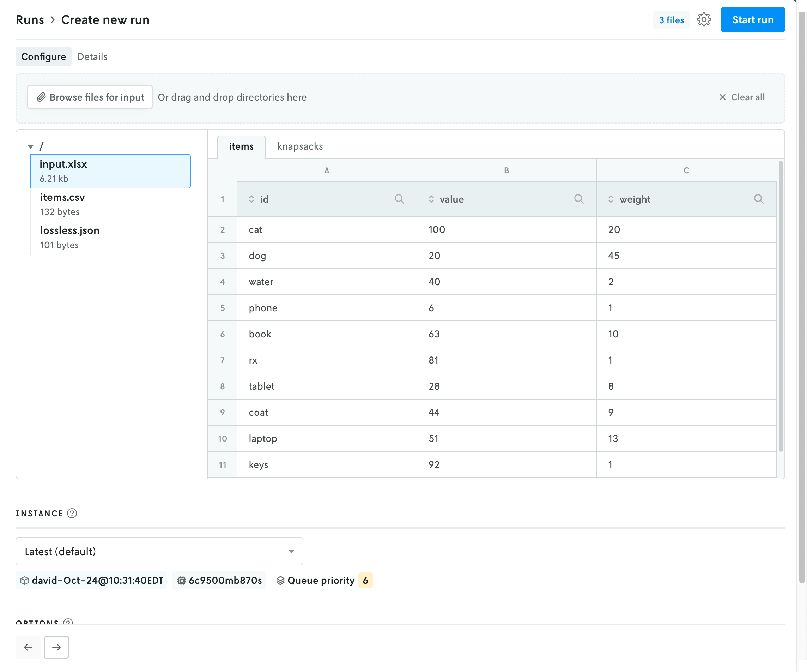
Task: Navigate forward using the right arrow button
Action: tap(56, 647)
